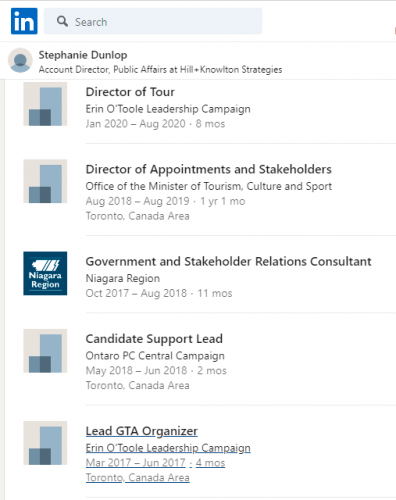Click the LinkedIn home logo
The height and width of the screenshot is (500, 396).
click(24, 21)
